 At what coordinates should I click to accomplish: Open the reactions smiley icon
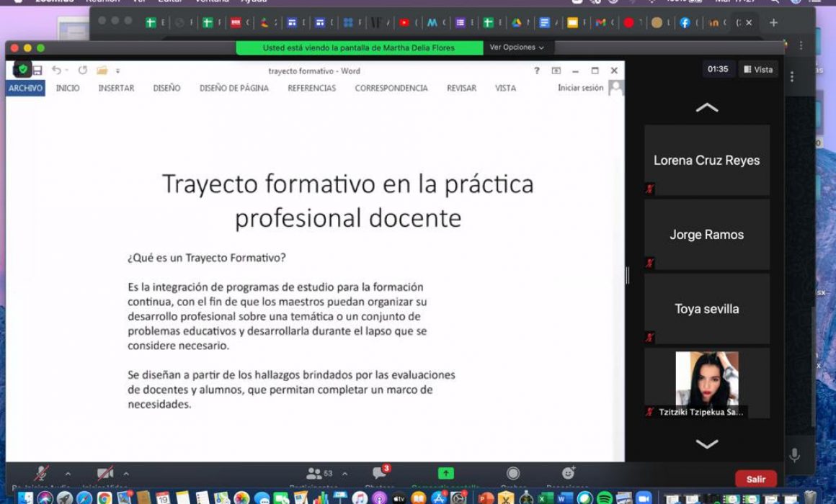click(569, 472)
